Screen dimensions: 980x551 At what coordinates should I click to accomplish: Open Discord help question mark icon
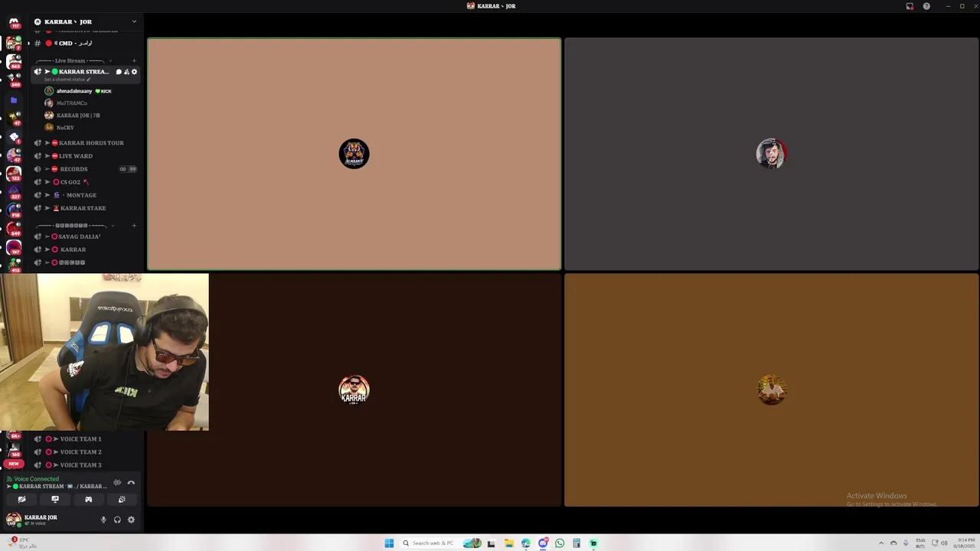(926, 6)
